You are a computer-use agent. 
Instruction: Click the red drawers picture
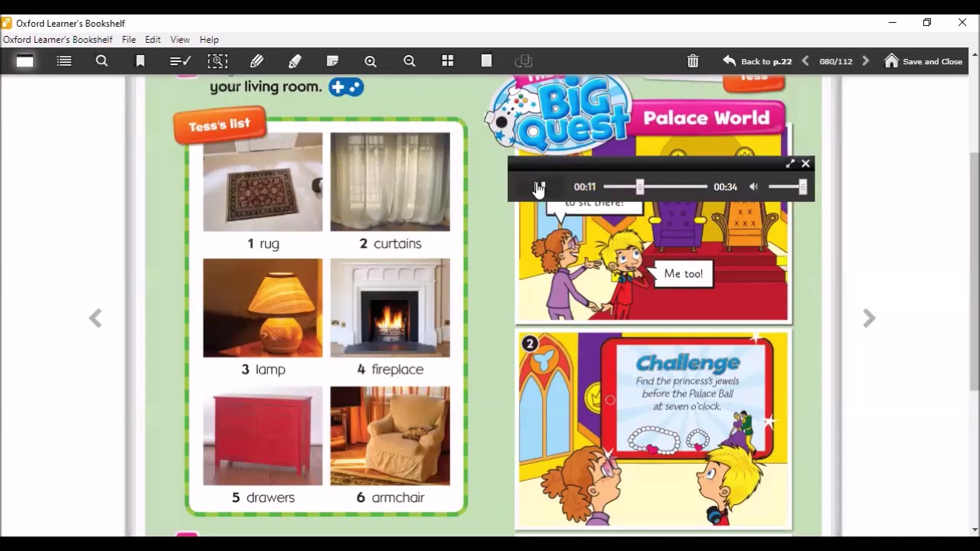pyautogui.click(x=263, y=435)
